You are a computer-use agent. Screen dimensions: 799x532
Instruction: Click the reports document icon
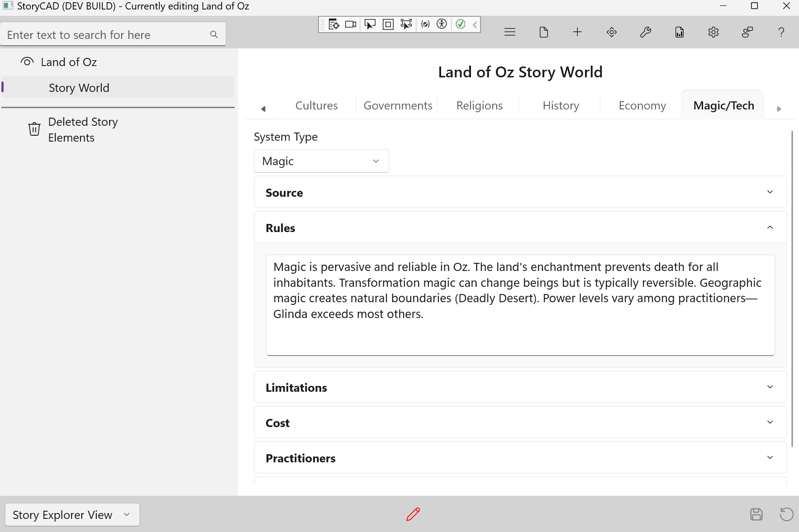click(680, 32)
